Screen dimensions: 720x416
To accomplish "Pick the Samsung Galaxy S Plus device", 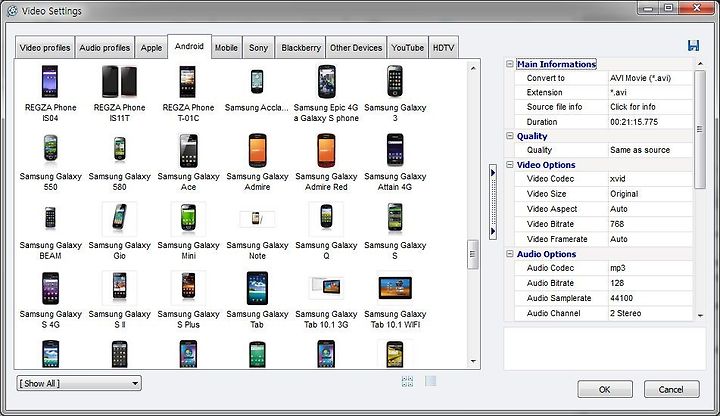I will coord(188,286).
